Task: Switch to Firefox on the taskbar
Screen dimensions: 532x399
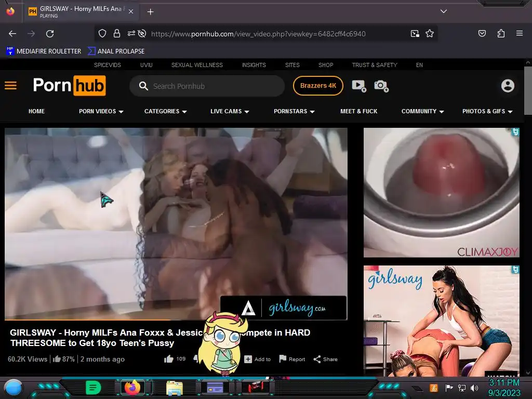Action: coord(132,387)
